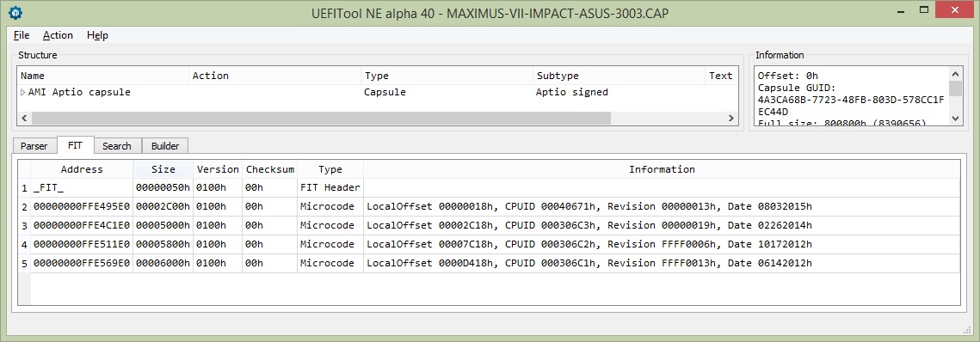
Task: Click microcode info with CPUID 00040671h
Action: 662,206
